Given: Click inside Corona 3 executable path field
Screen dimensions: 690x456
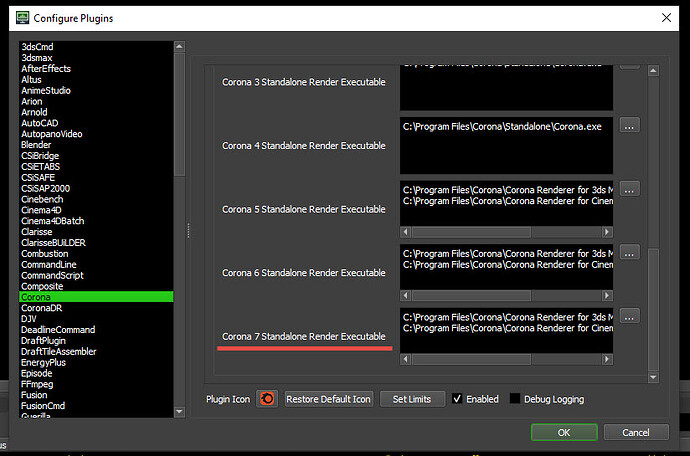Looking at the screenshot, I should pyautogui.click(x=506, y=88).
